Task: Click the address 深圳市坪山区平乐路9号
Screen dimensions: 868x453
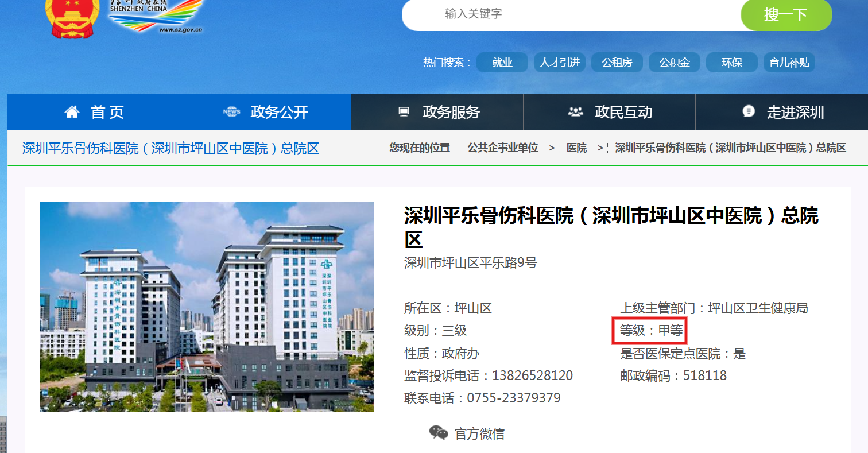Action: tap(471, 263)
